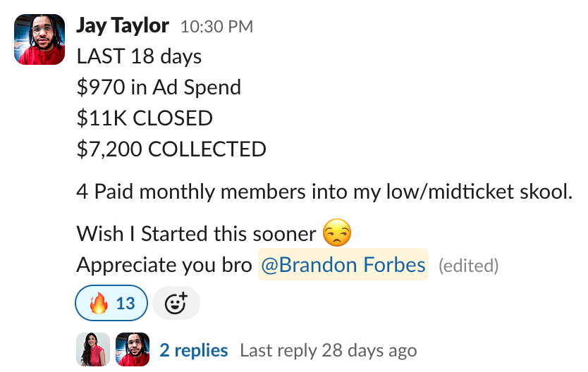
Task: Click the fire emoji icon in reaction
Action: (x=99, y=304)
